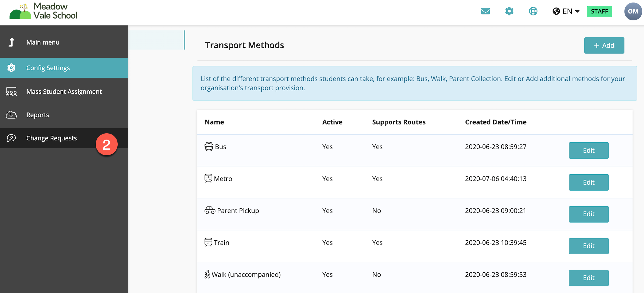The image size is (644, 293).
Task: Click the OM user avatar
Action: coord(633,12)
